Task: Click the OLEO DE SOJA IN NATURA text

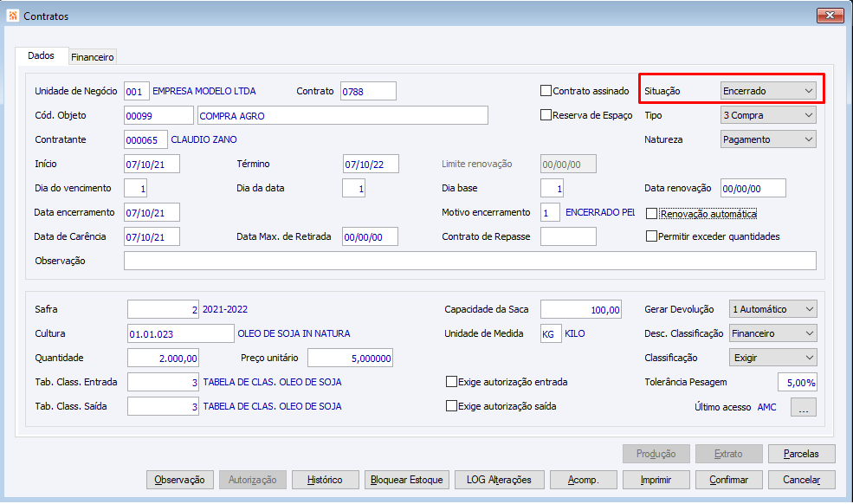Action: tap(294, 333)
